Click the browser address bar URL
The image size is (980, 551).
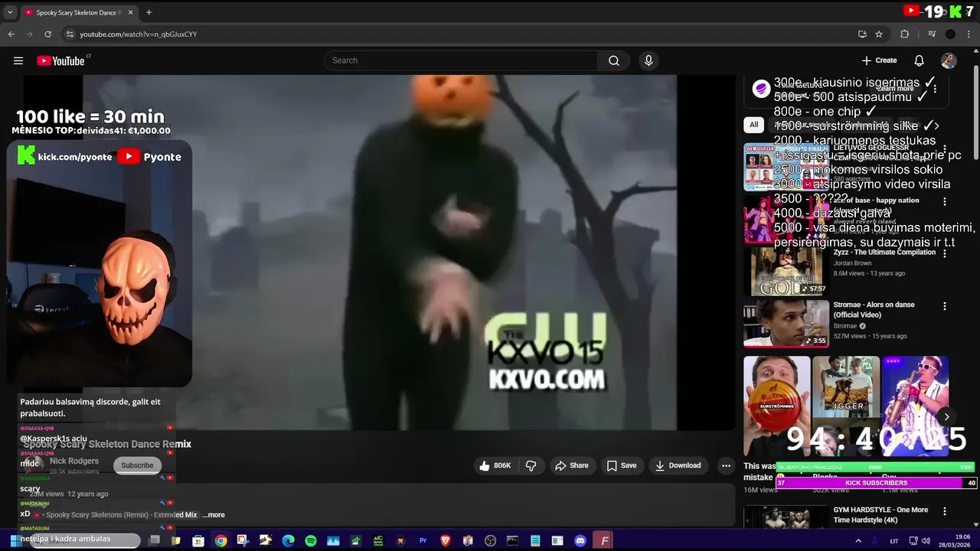138,34
